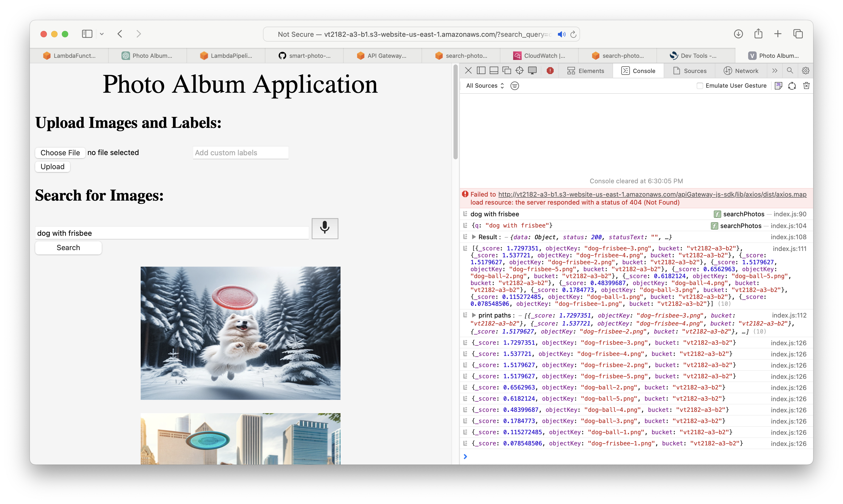The height and width of the screenshot is (504, 843).
Task: Open Web Inspector settings gear
Action: point(805,71)
